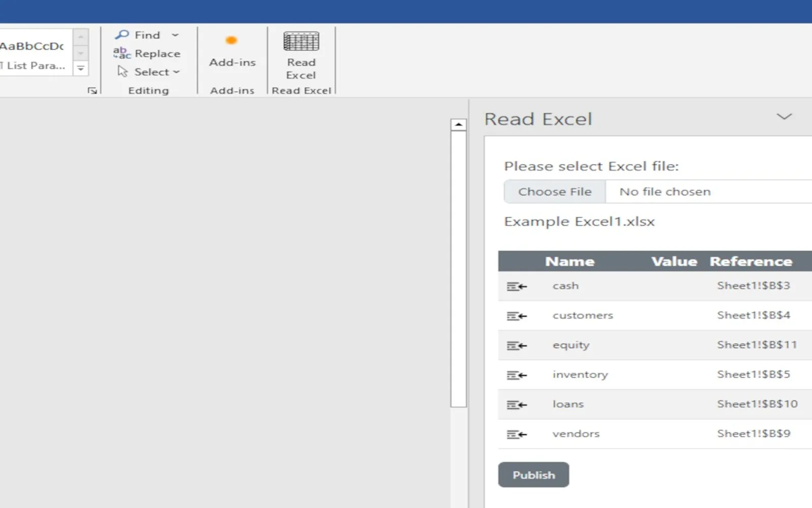The height and width of the screenshot is (508, 812).
Task: Click the Publish button
Action: click(x=533, y=474)
